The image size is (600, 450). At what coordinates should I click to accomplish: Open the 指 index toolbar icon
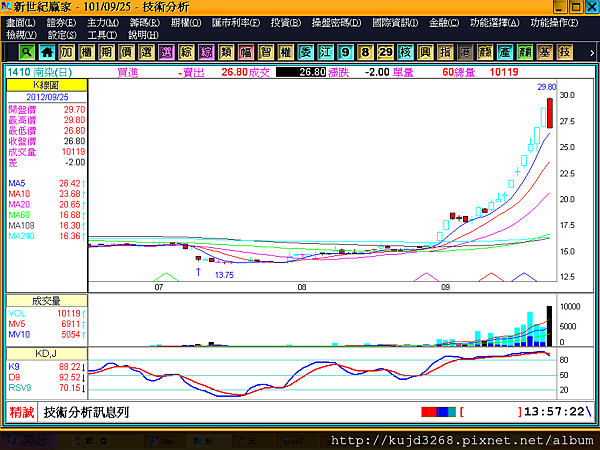click(445, 52)
